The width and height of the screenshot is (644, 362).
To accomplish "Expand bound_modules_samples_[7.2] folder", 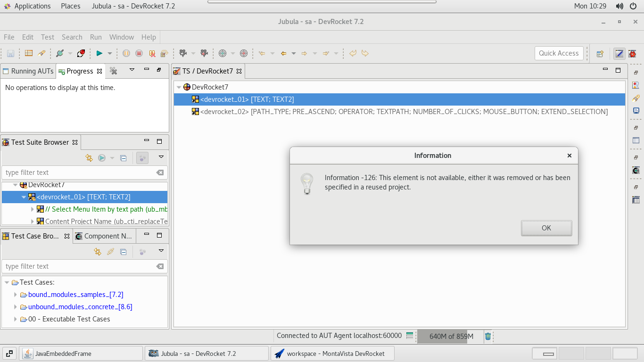I will pos(16,295).
